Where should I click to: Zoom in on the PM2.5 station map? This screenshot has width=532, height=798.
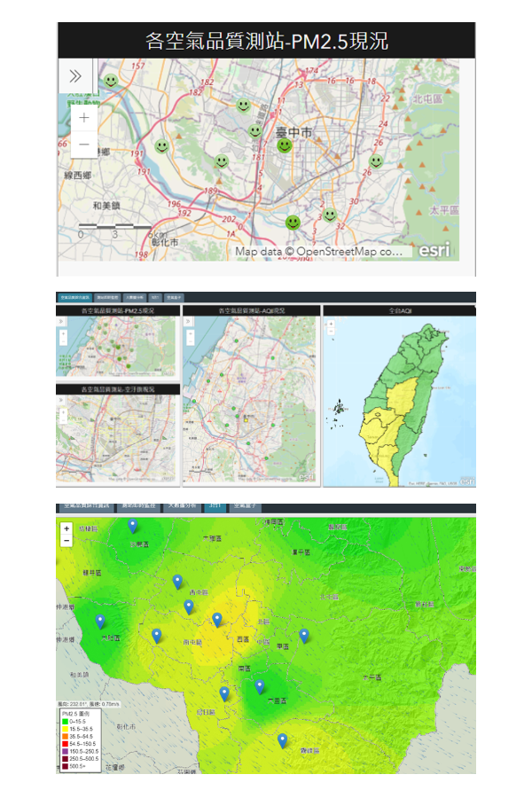click(83, 117)
